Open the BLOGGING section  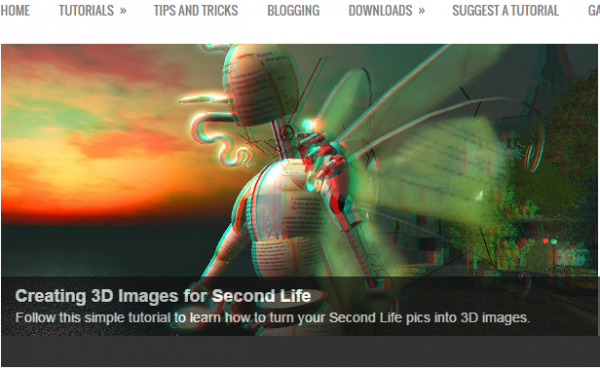click(293, 11)
